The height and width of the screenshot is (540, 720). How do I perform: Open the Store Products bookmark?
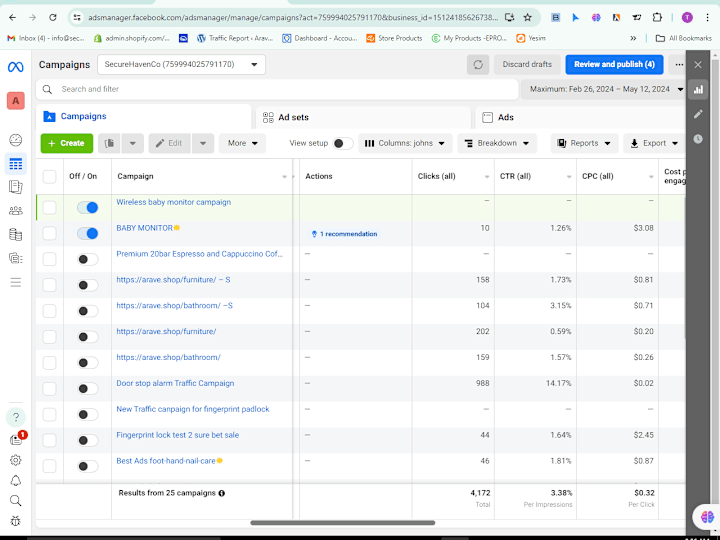click(394, 39)
